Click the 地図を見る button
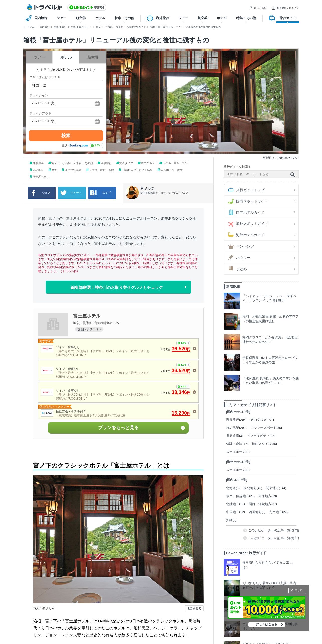The height and width of the screenshot is (644, 322). point(194,608)
